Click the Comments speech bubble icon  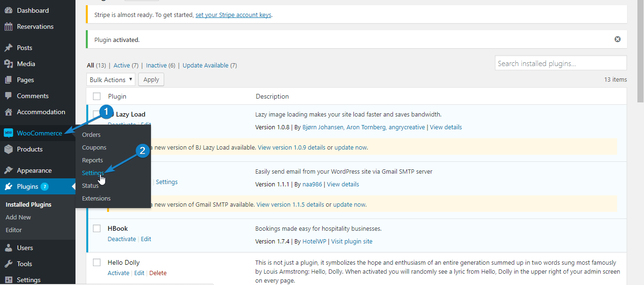pyautogui.click(x=8, y=96)
